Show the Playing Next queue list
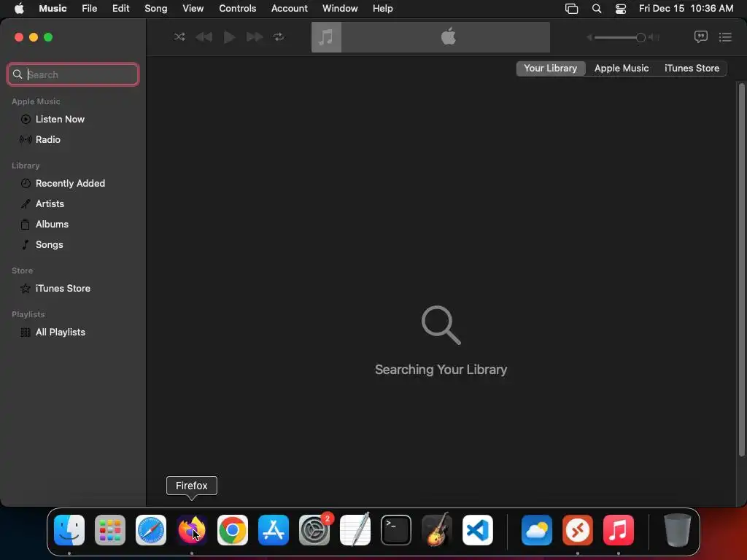 725,36
